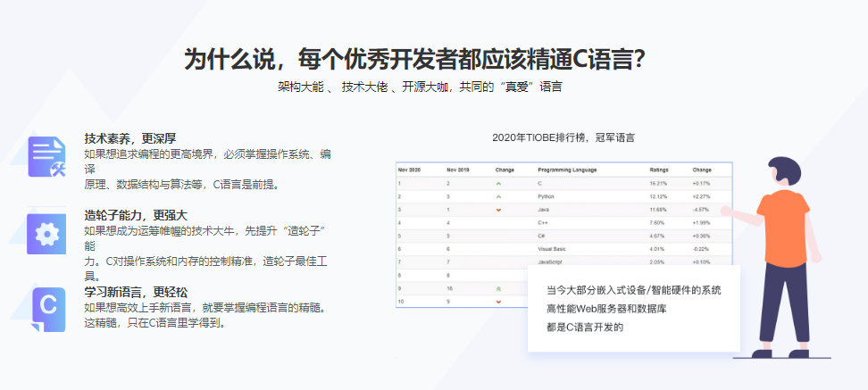Click the person illustration in orange shirt
This screenshot has width=868, height=390.
pyautogui.click(x=781, y=257)
